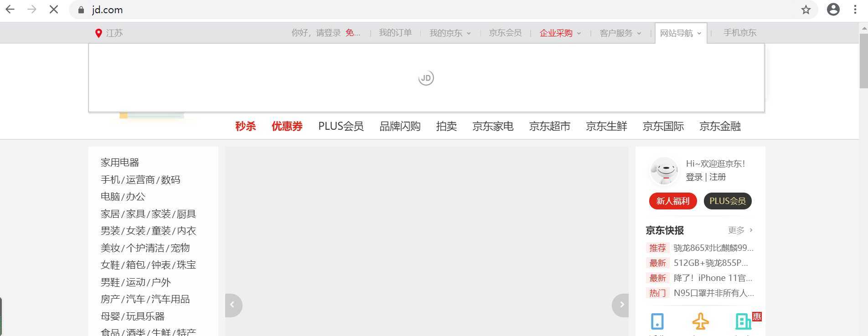Bookmark this page with the star icon
The height and width of the screenshot is (336, 868).
click(806, 10)
